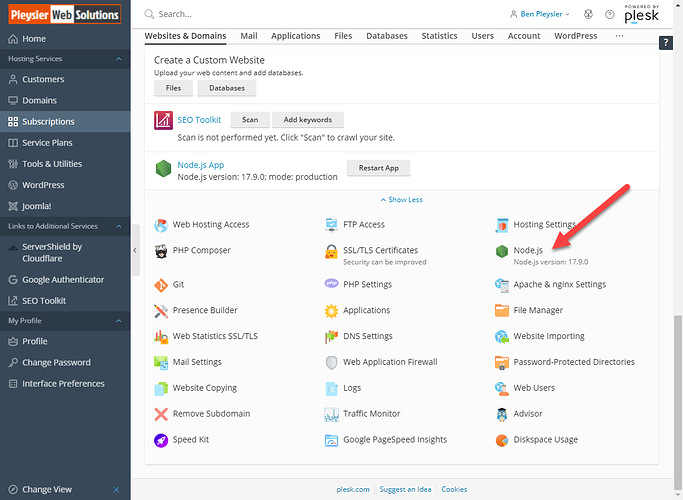
Task: Launch the Speed Kit rocket icon
Action: [161, 440]
